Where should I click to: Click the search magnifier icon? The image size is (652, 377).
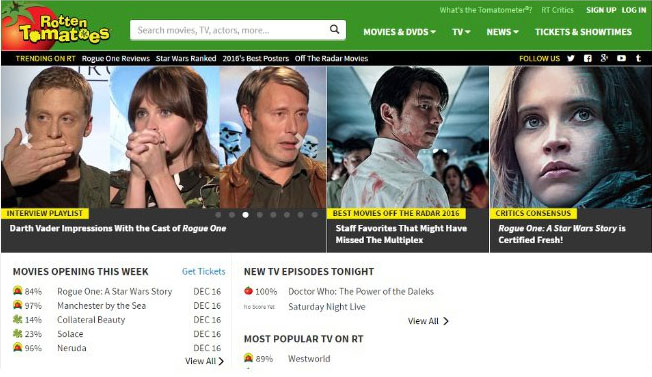334,29
